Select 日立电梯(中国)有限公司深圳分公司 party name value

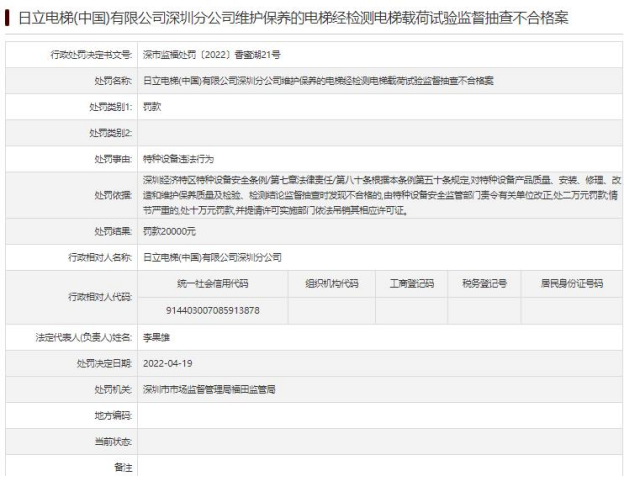[x=212, y=257]
